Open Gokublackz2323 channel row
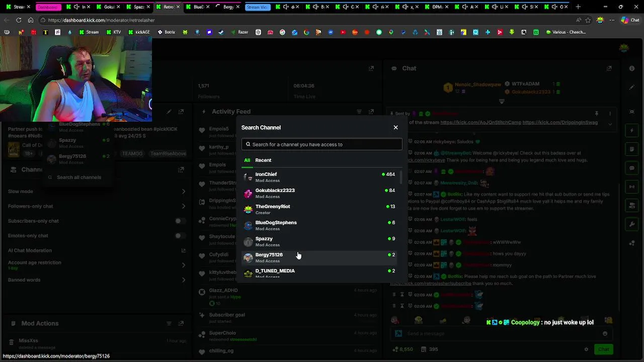Screen dimensions: 644x362 tap(320, 193)
